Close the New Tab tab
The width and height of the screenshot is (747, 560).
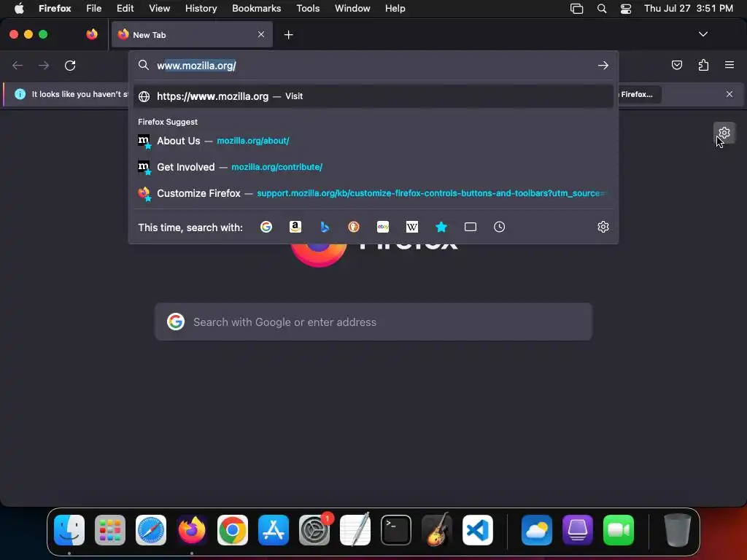261,34
